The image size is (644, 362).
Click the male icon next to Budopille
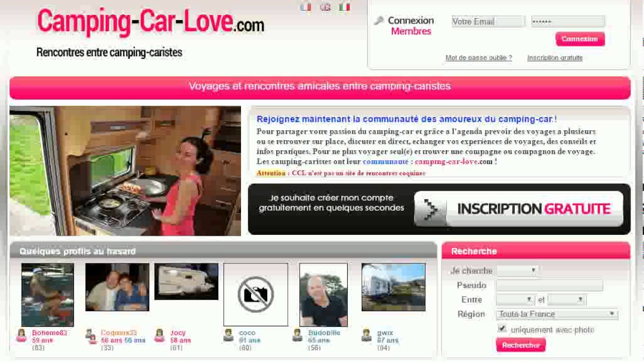[297, 335]
